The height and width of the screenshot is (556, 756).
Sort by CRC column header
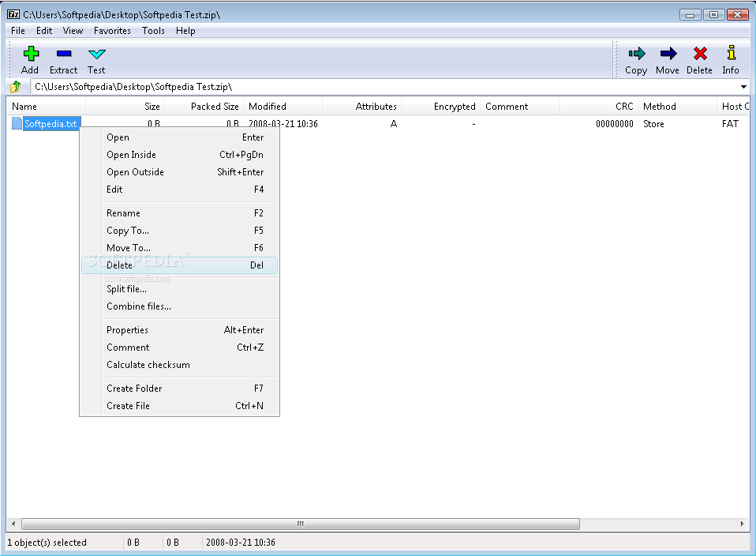pyautogui.click(x=598, y=107)
